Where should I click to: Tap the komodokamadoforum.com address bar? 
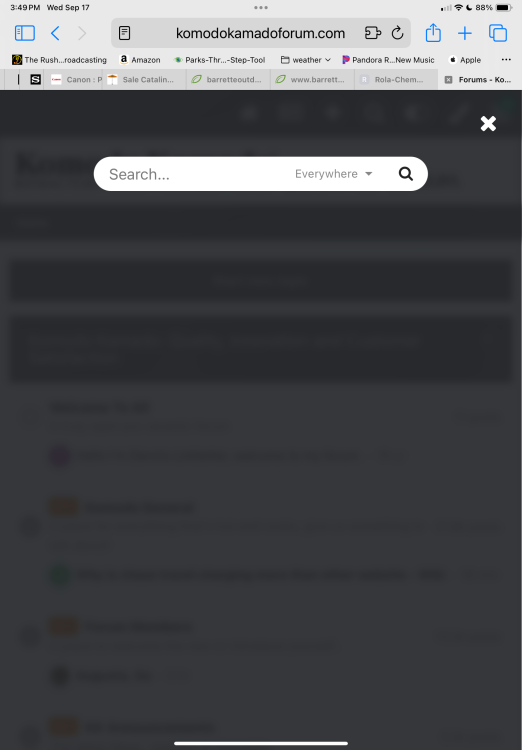coord(260,33)
